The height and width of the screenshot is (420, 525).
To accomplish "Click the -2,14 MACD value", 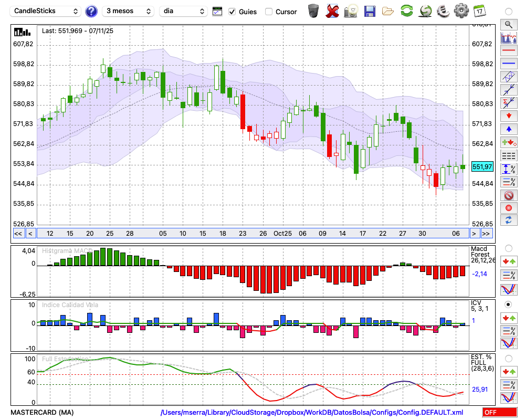I will point(479,274).
